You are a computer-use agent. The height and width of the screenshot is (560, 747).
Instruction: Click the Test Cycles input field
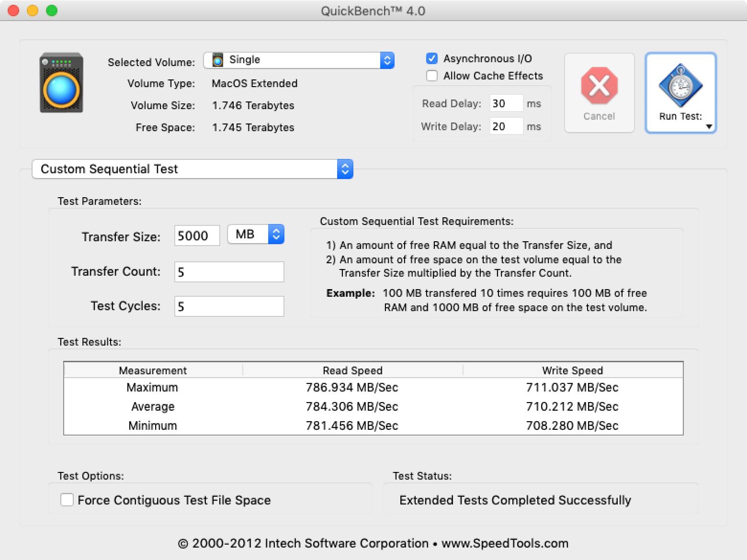pos(229,306)
